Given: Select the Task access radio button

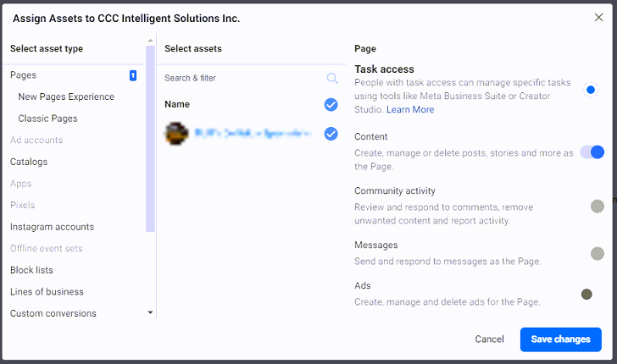Looking at the screenshot, I should (x=591, y=90).
